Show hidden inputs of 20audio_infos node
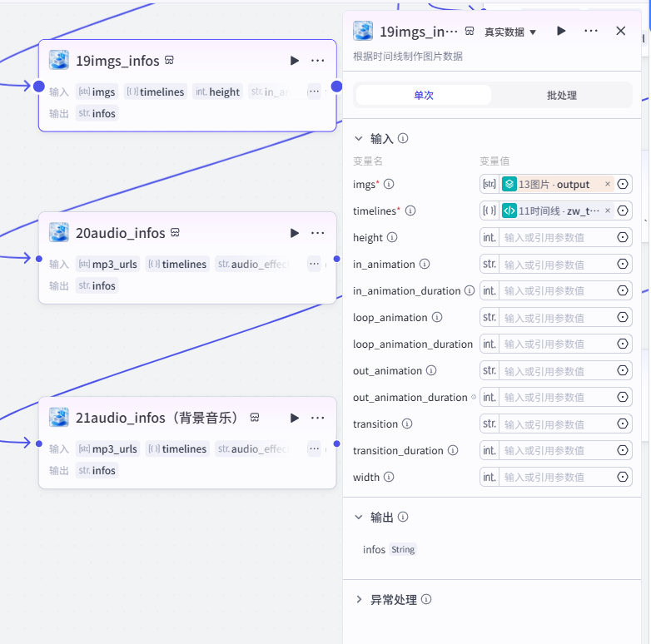 point(314,264)
